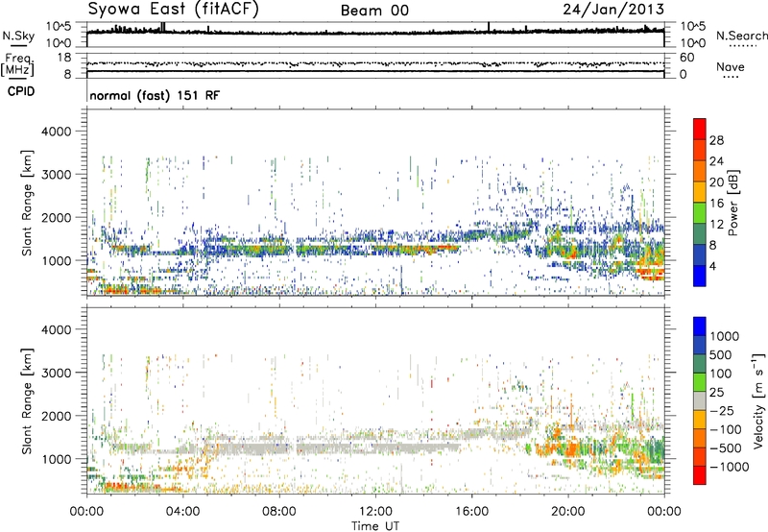Viewport: 768px width, 532px height.
Task: Click the red bottom of velocity colorbar
Action: click(x=700, y=475)
